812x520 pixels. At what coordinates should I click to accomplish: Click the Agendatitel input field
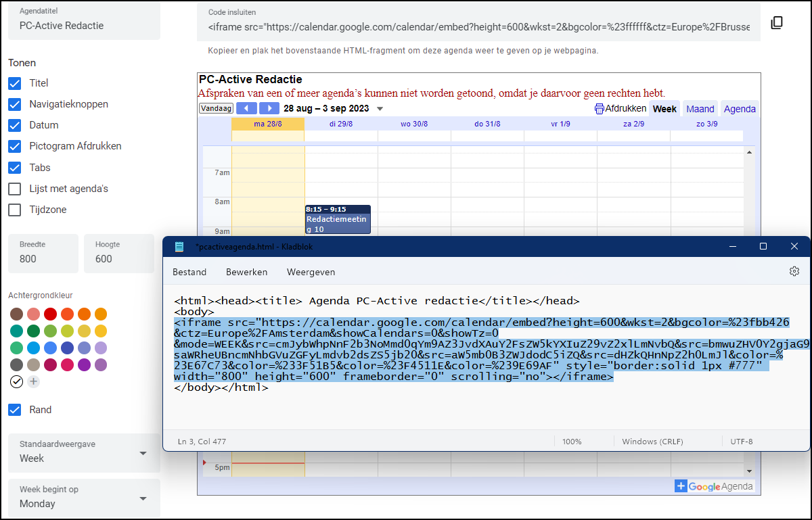click(x=84, y=20)
